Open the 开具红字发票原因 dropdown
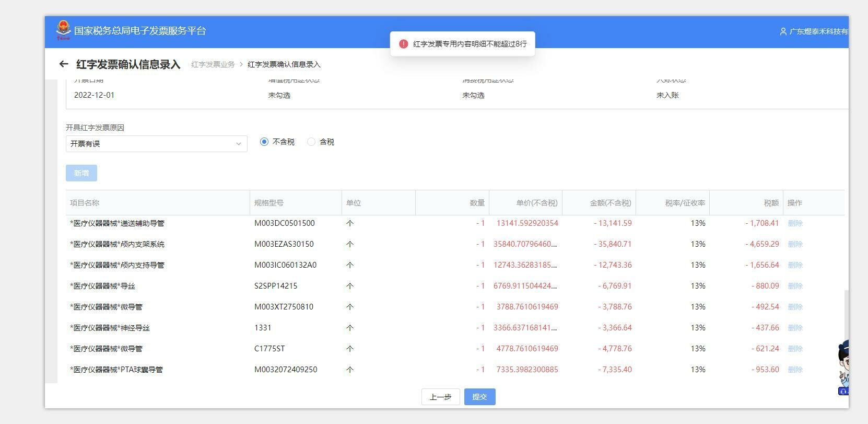The width and height of the screenshot is (868, 424). click(x=156, y=144)
